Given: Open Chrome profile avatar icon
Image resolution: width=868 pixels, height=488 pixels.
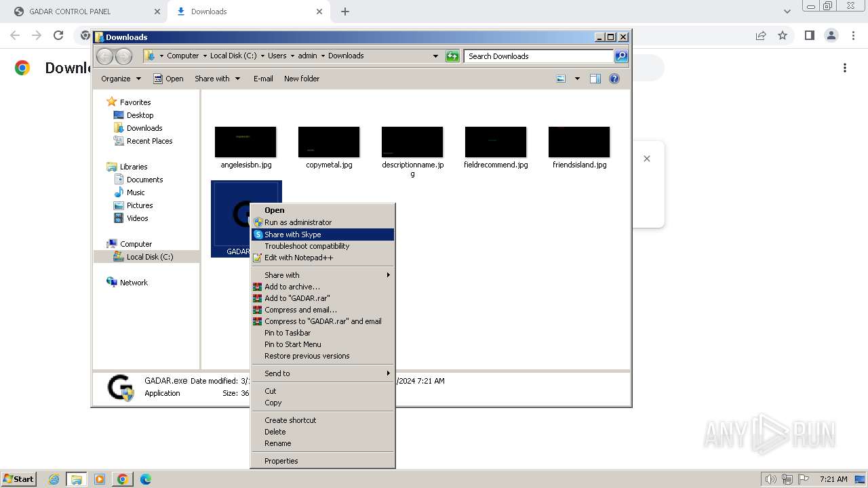Looking at the screenshot, I should pos(831,35).
